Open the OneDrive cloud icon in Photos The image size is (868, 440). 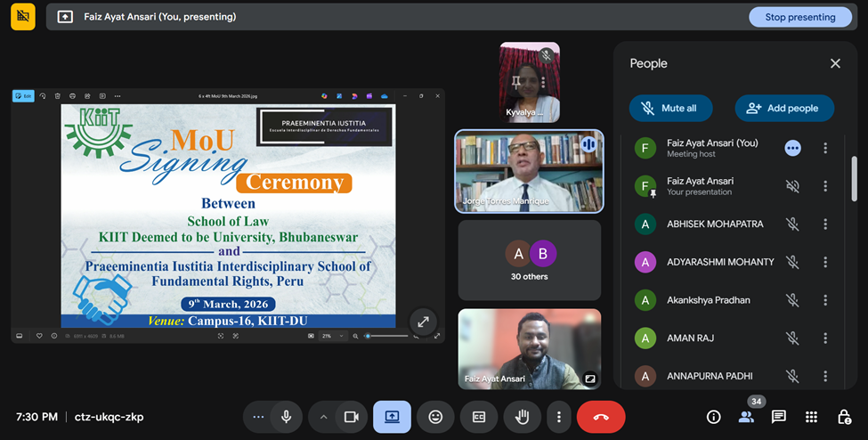[385, 96]
